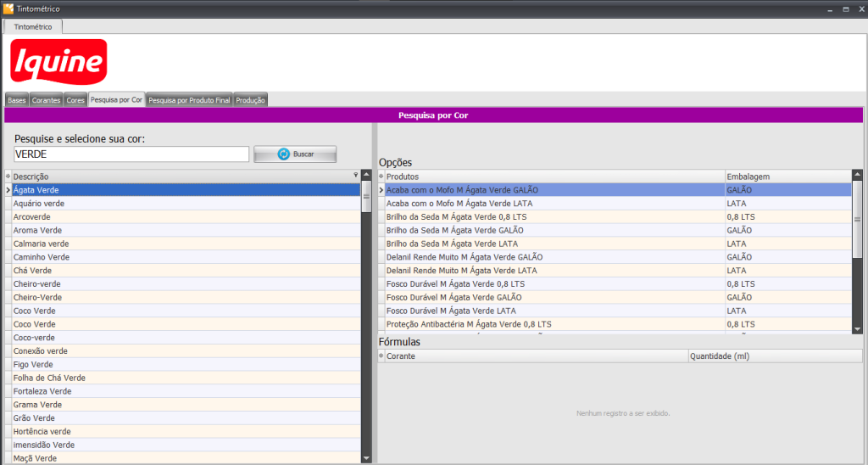Sort by the Produtos column header
This screenshot has width=868, height=465.
coord(554,176)
